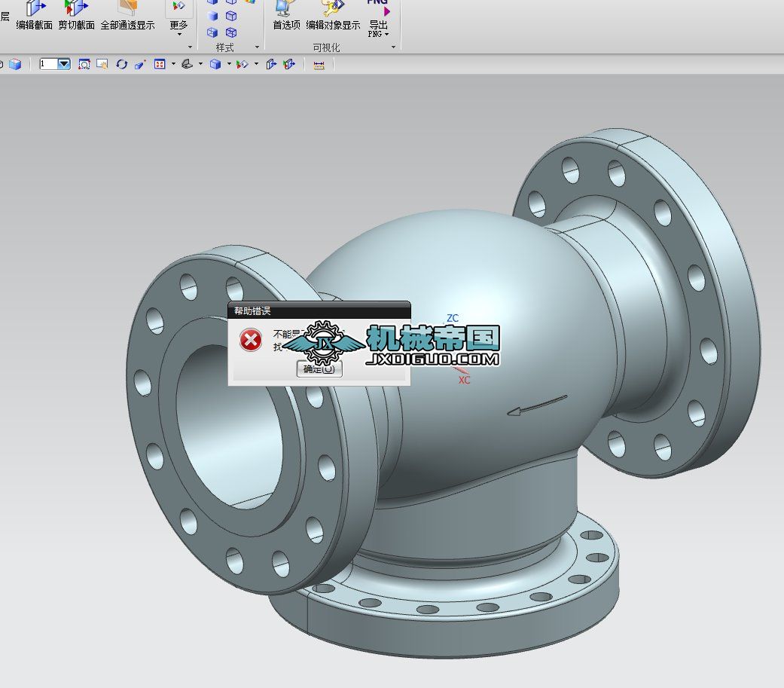Image resolution: width=784 pixels, height=688 pixels.
Task: Click the 剪切截面 (Clip Section) icon
Action: pos(76,10)
